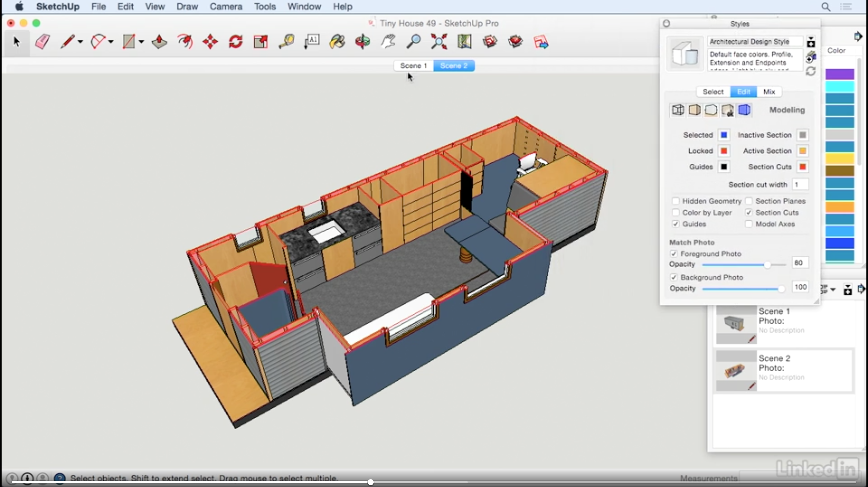
Task: Switch to the Scene 1 tab
Action: tap(414, 66)
